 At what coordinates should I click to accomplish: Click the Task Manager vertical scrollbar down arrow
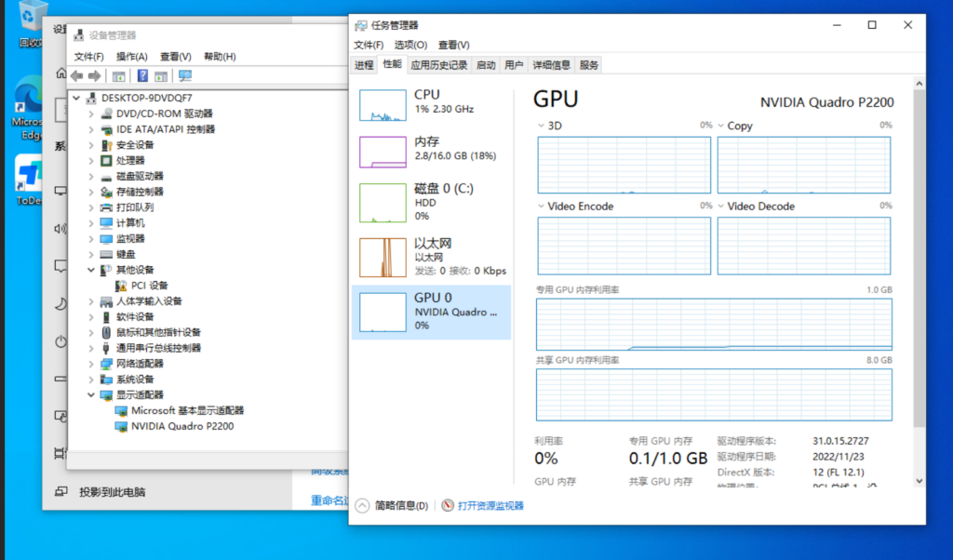pyautogui.click(x=919, y=481)
